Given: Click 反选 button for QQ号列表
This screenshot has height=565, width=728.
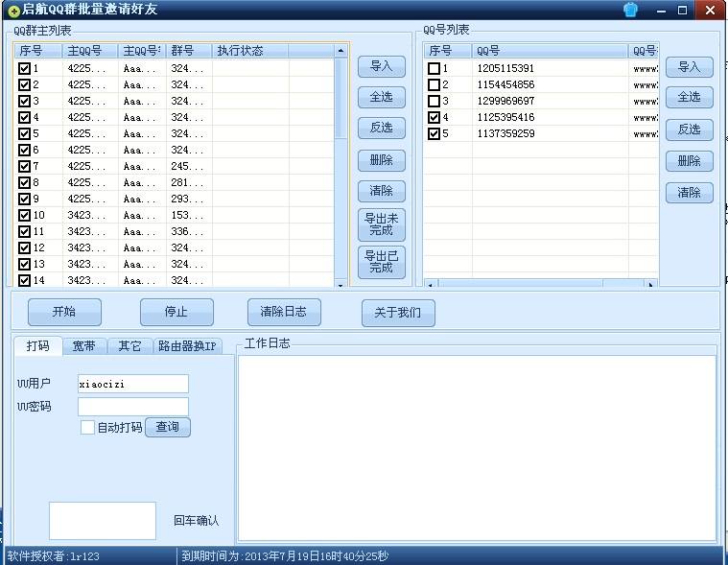Looking at the screenshot, I should click(x=690, y=129).
